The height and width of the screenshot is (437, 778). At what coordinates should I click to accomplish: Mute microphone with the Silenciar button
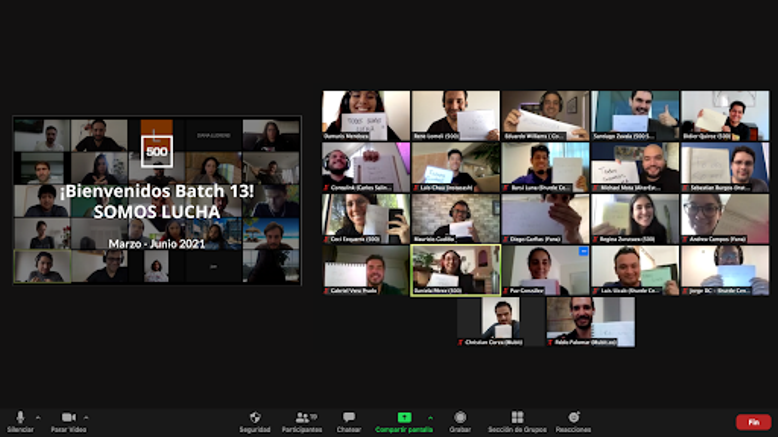[x=20, y=418]
